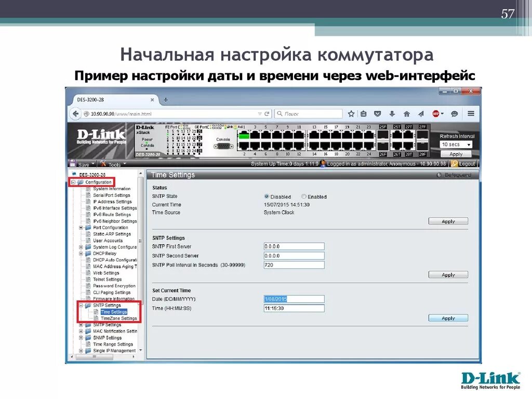Open TimeZone Settings in the tree
532x399 pixels.
click(119, 318)
